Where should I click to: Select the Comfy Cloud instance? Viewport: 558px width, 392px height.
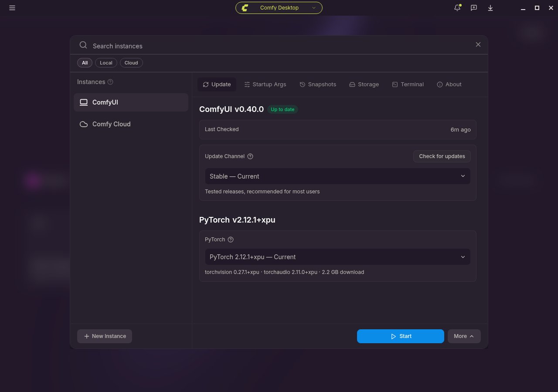point(131,124)
